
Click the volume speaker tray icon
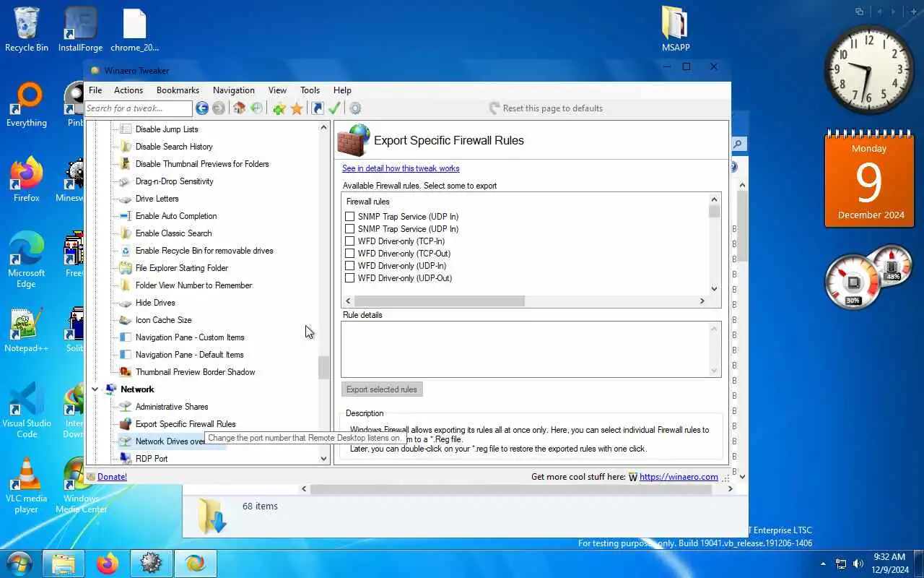858,564
